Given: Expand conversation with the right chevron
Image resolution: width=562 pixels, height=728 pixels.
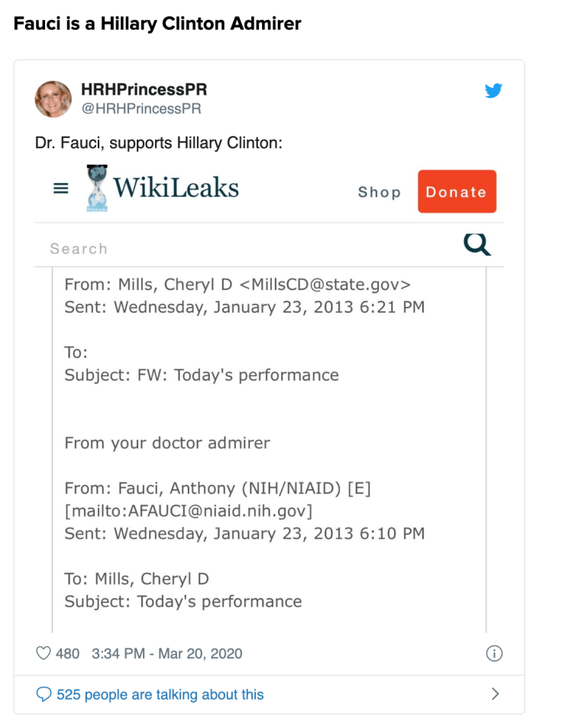Looking at the screenshot, I should [495, 694].
